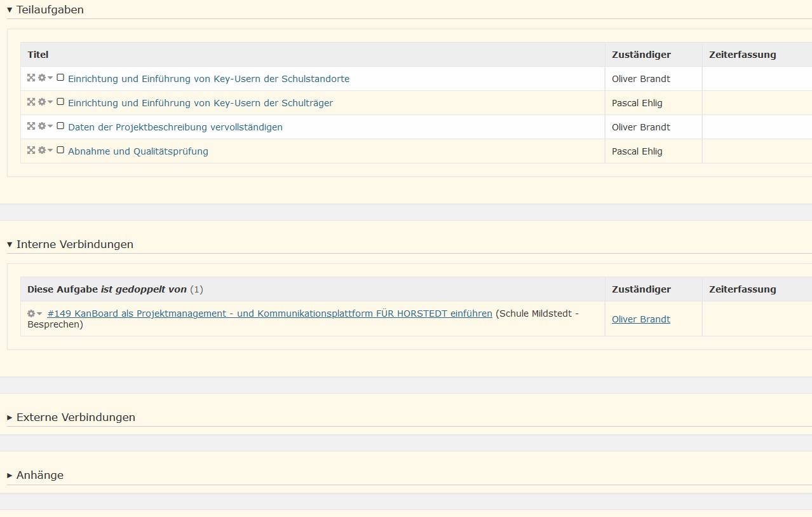This screenshot has width=812, height=517.
Task: Toggle checkbox for Key-Usern der Schulstandorte subtask
Action: pyautogui.click(x=60, y=78)
